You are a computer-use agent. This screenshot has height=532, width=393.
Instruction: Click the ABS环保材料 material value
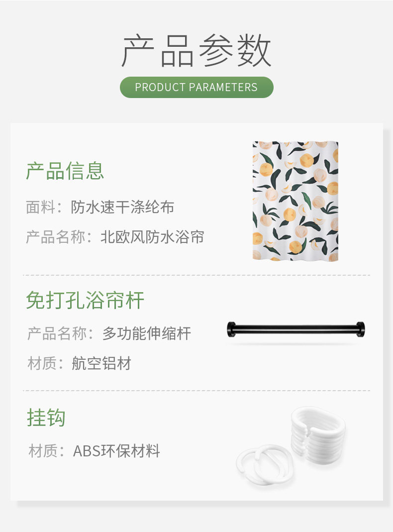pyautogui.click(x=116, y=451)
